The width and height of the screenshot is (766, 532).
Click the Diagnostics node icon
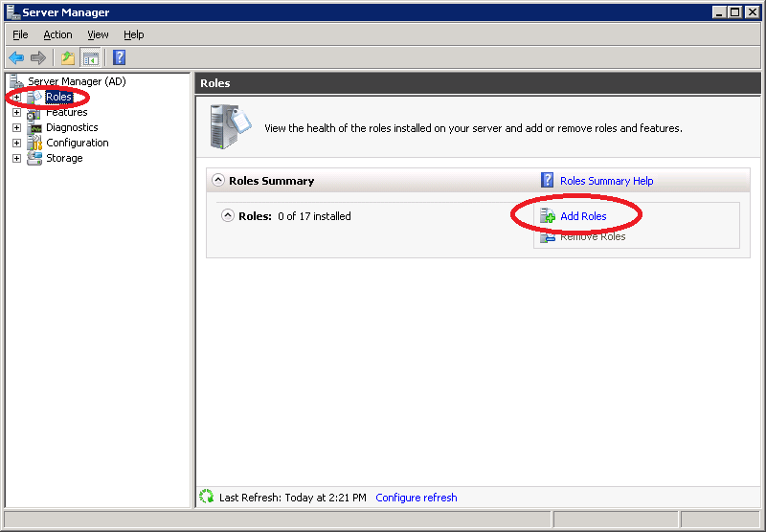[x=34, y=128]
